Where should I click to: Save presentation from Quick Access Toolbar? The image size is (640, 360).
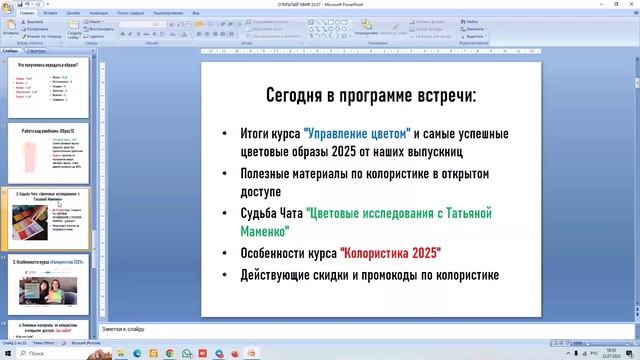coord(20,4)
